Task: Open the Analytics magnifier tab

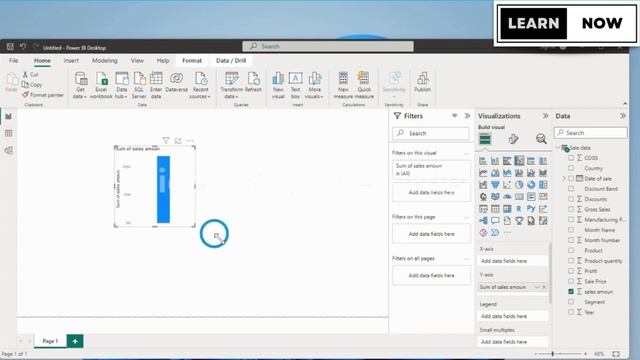Action: click(541, 139)
